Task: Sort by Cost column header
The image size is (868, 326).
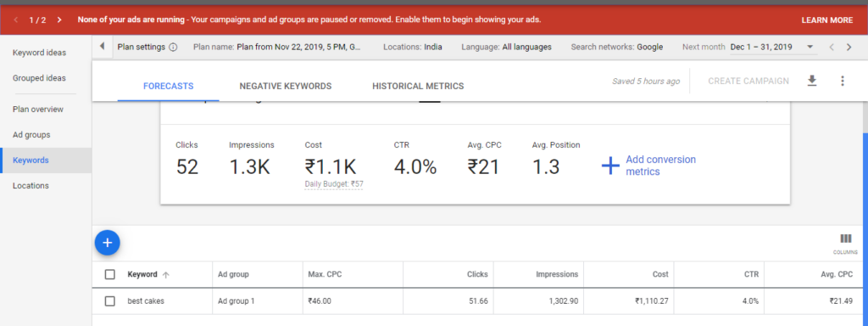Action: (x=660, y=274)
